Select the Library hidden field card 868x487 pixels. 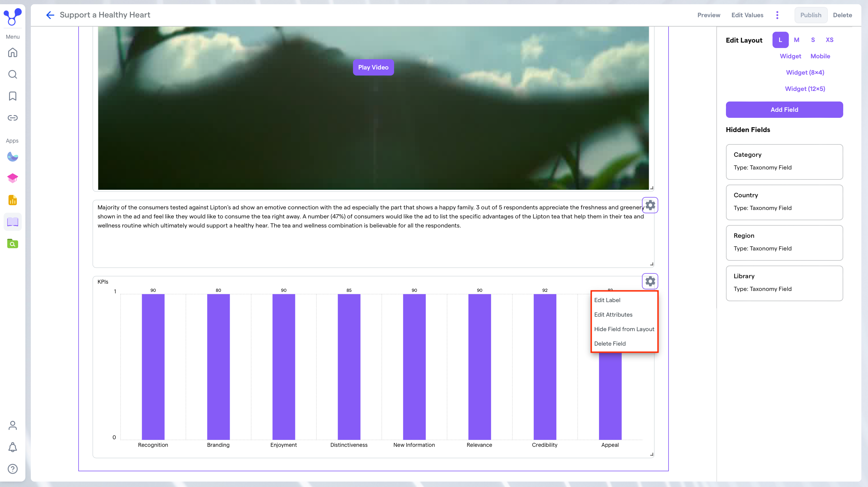pos(784,283)
